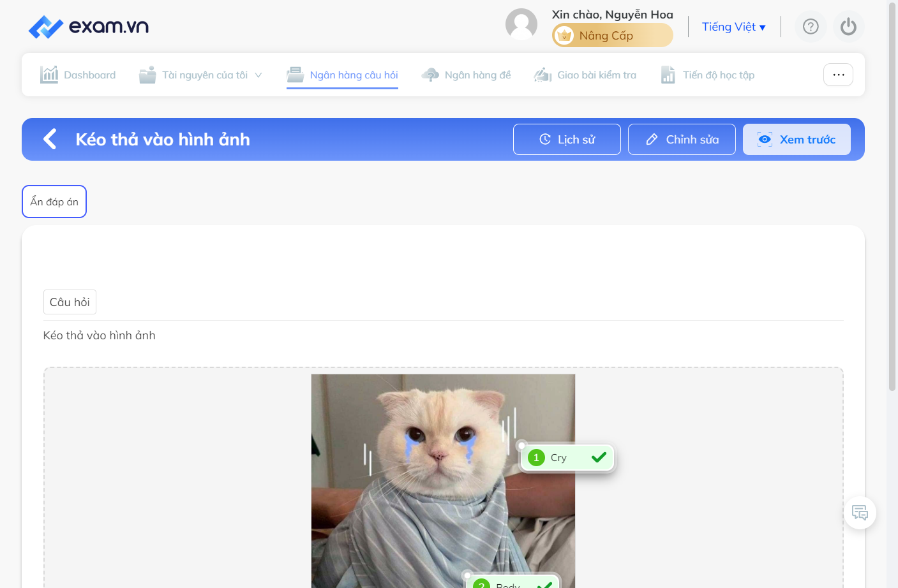Click the Xem trước preview button

tap(797, 139)
